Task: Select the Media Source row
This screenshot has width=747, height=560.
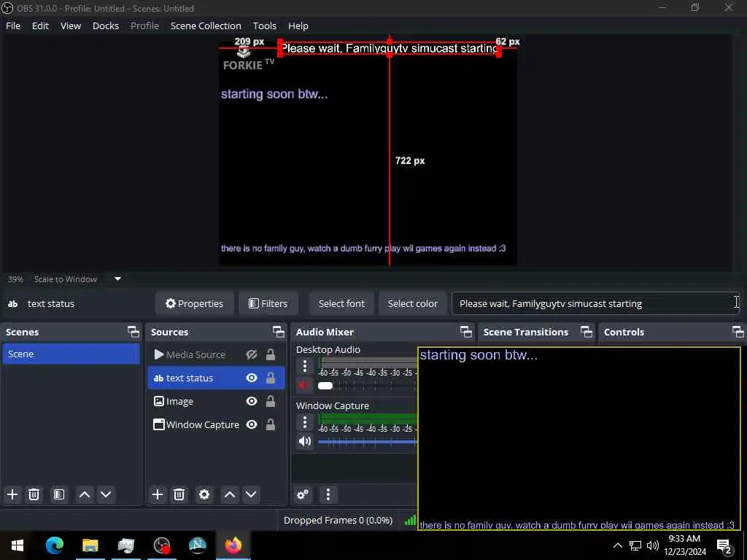Action: coord(216,355)
